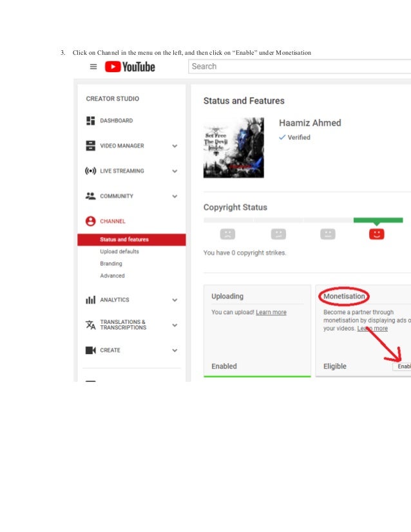Click Learn more link under Uploading
411x532 pixels.
pos(271,312)
